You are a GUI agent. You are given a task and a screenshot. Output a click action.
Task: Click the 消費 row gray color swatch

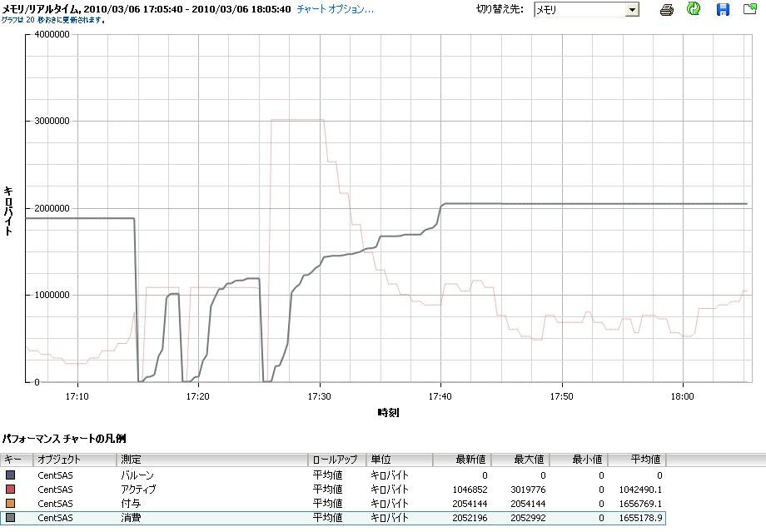[11, 518]
